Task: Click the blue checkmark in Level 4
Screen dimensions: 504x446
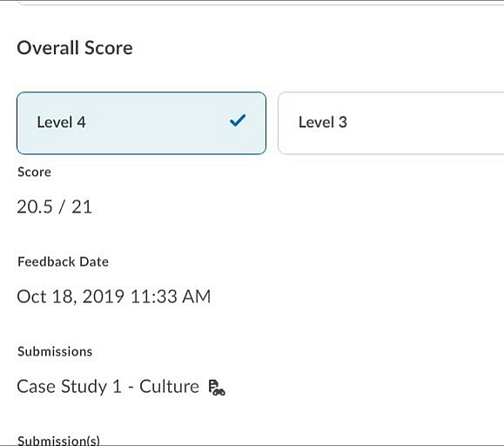Action: 238,120
